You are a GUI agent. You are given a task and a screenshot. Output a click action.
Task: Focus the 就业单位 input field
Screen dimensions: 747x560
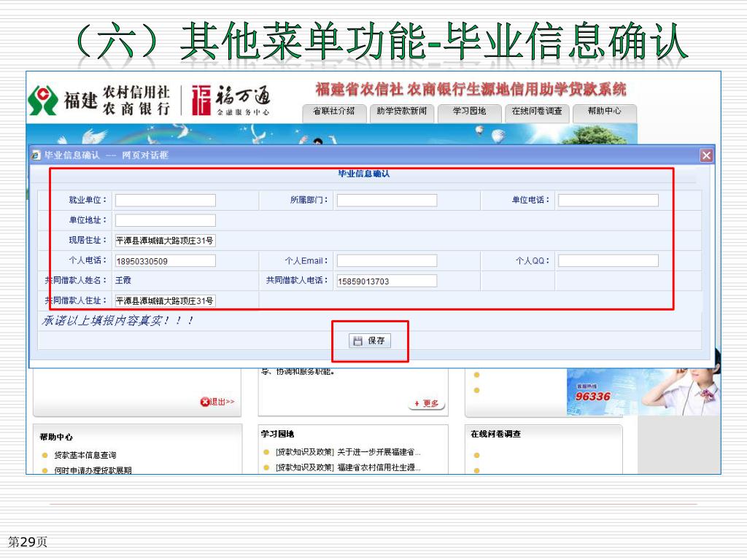click(x=166, y=200)
